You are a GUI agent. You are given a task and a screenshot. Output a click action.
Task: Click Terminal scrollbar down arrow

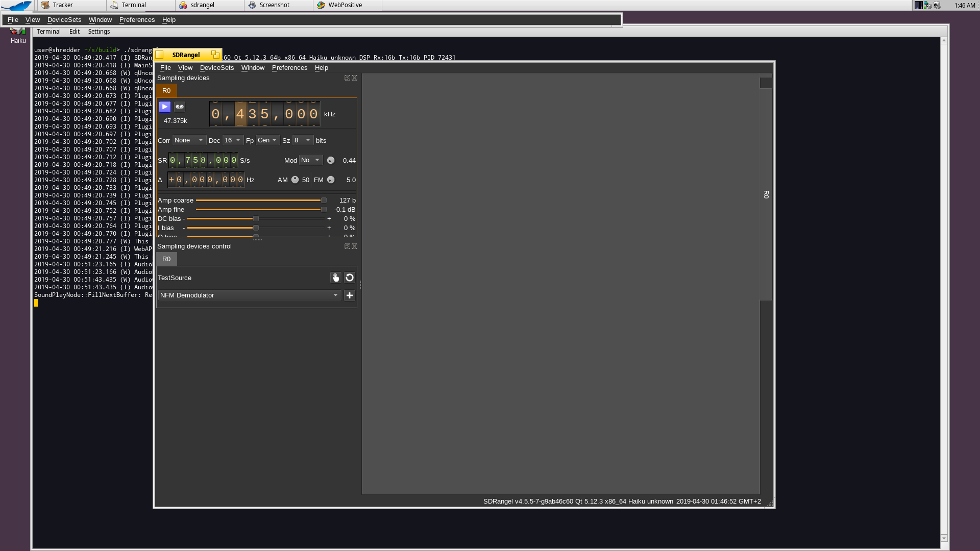pos(944,538)
